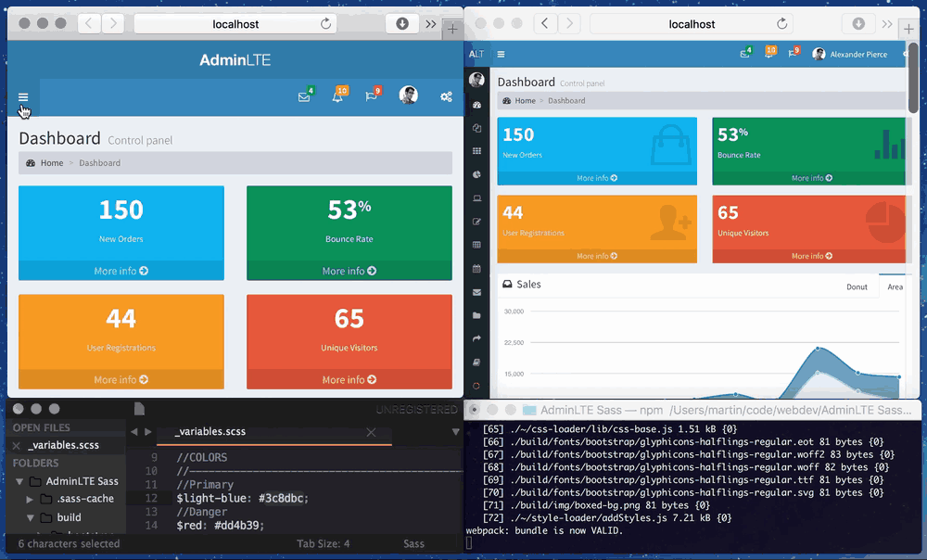The height and width of the screenshot is (560, 927).
Task: Change Tab Size: 4 in status bar
Action: tap(323, 543)
